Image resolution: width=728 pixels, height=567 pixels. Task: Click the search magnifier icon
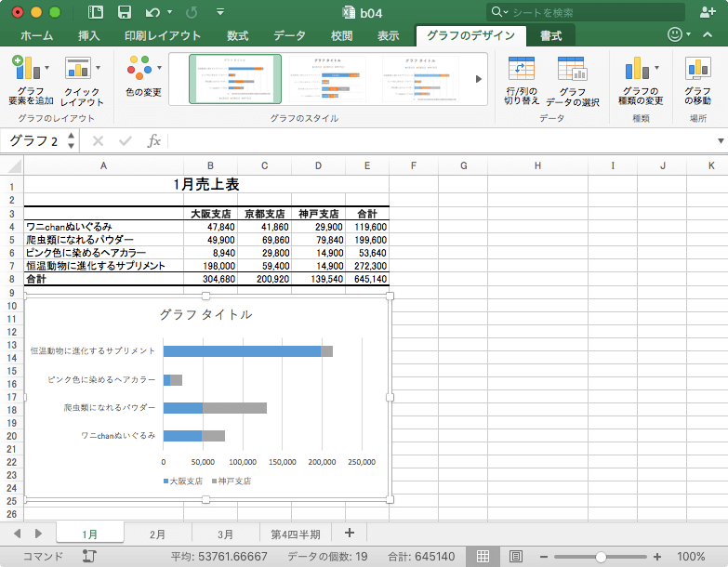point(496,11)
